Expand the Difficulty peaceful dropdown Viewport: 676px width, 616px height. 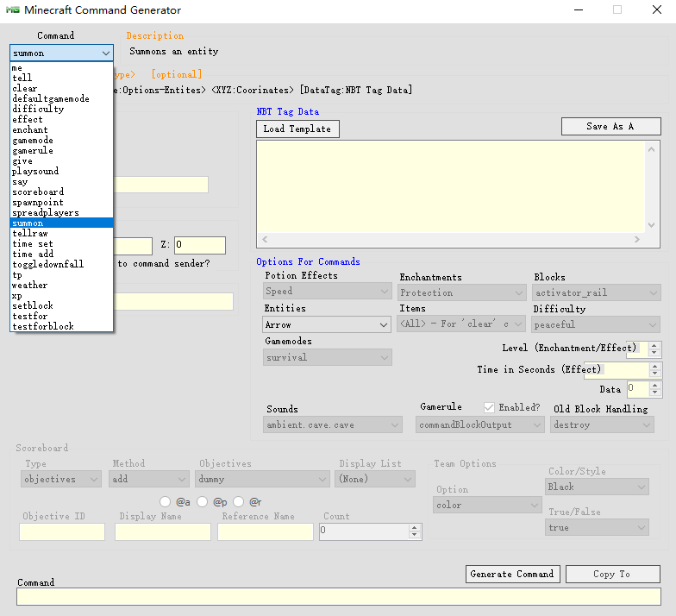coord(597,324)
